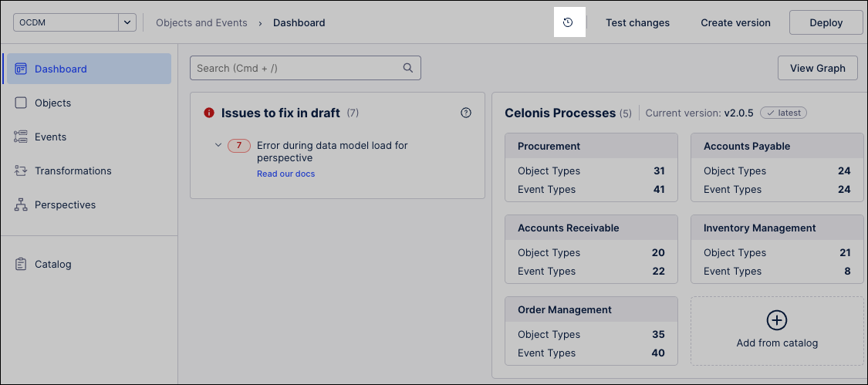The width and height of the screenshot is (868, 385).
Task: Click the Perspectives icon in sidebar
Action: click(21, 205)
